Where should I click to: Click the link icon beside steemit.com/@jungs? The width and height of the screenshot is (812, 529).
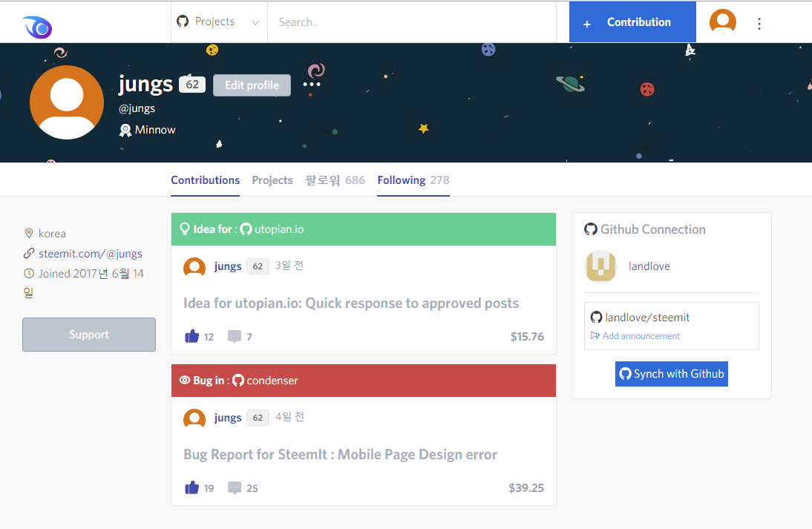coord(29,254)
